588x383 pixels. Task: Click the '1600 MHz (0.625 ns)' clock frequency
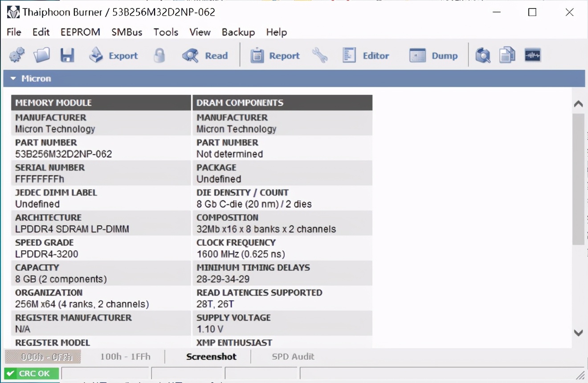coord(241,254)
